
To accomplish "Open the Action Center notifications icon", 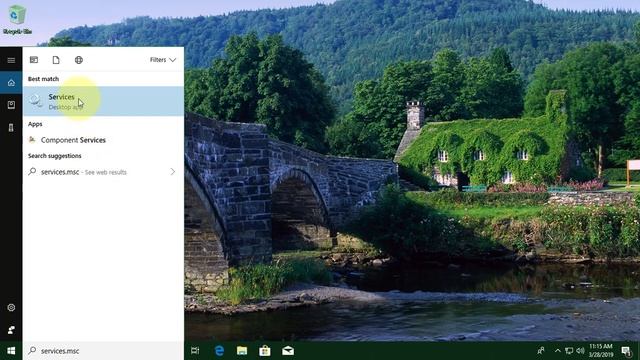I will click(626, 351).
